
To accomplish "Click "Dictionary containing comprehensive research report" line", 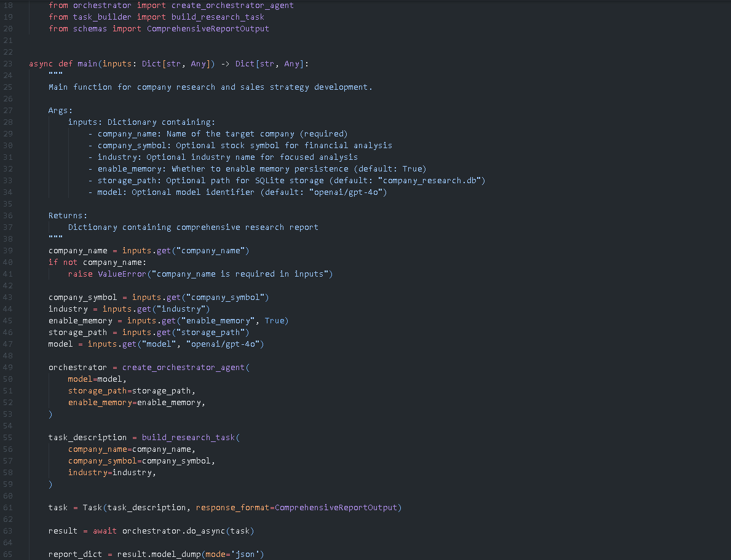I will point(194,227).
